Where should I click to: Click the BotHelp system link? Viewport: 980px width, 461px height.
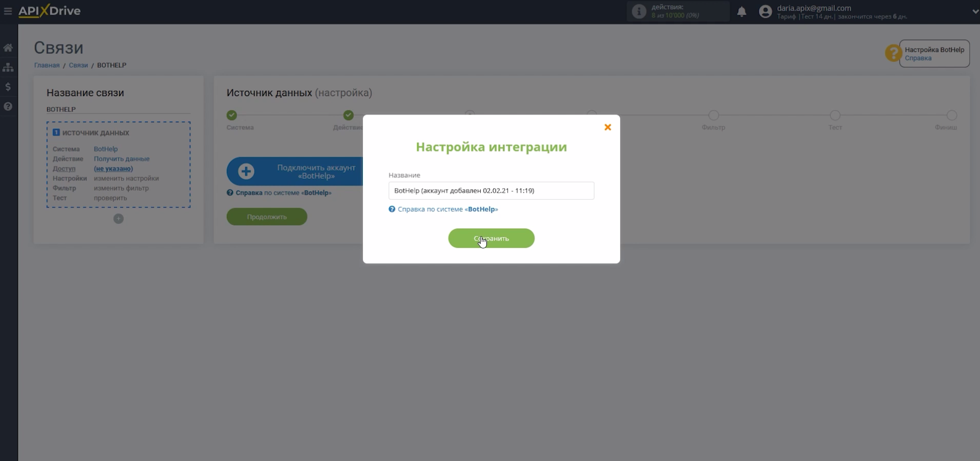(x=106, y=149)
